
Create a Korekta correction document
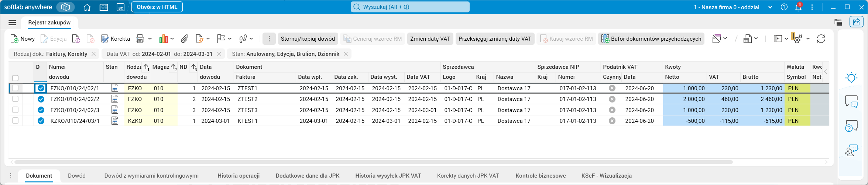coord(116,39)
